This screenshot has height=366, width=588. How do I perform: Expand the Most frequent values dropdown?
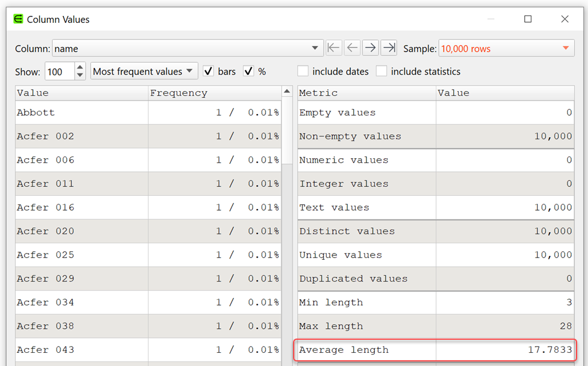144,71
